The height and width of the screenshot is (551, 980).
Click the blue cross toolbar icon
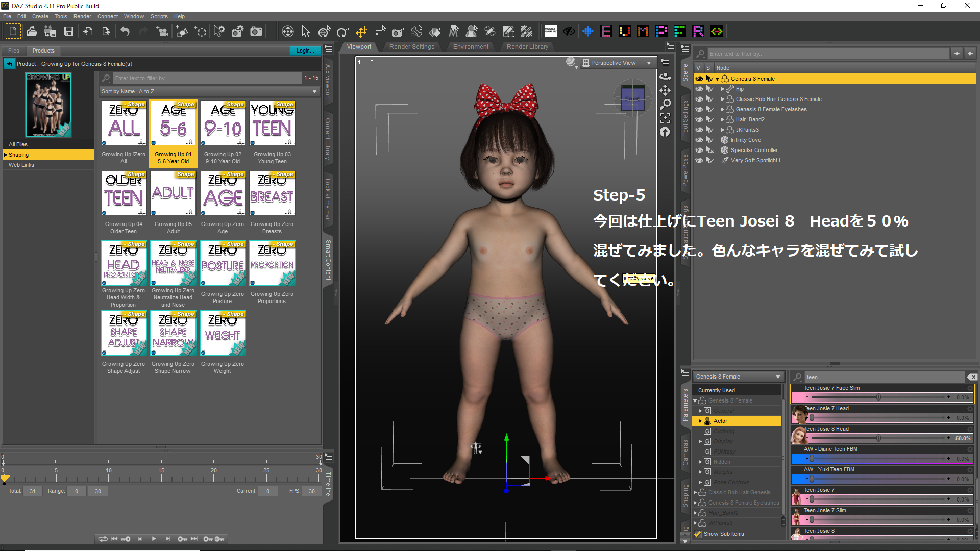point(588,32)
